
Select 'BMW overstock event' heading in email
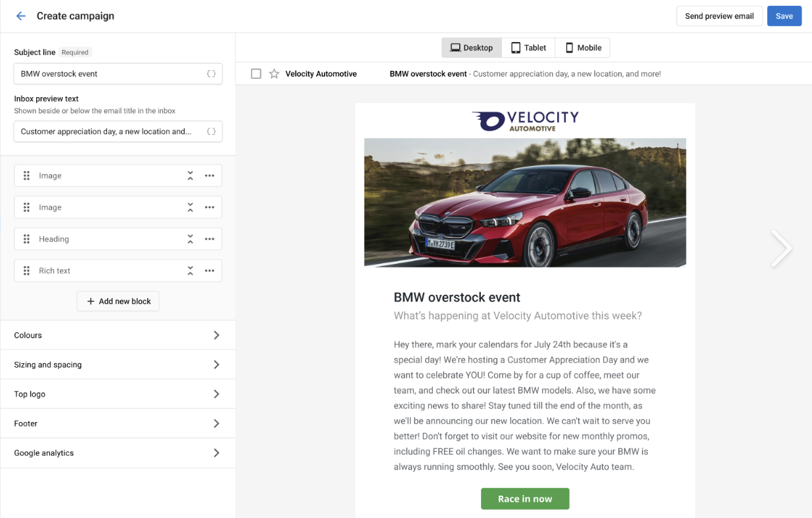pos(457,297)
